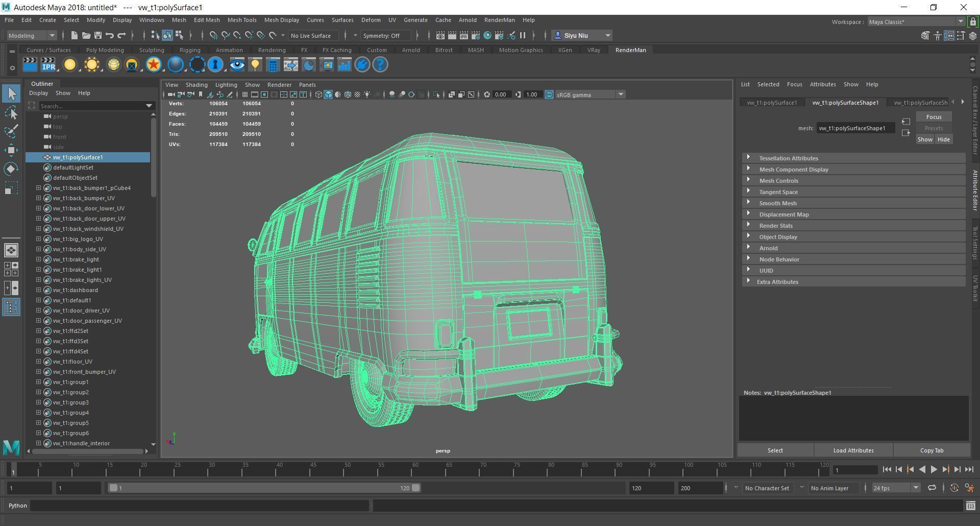Select the Paint selection tool
This screenshot has height=526, width=980.
(x=12, y=131)
